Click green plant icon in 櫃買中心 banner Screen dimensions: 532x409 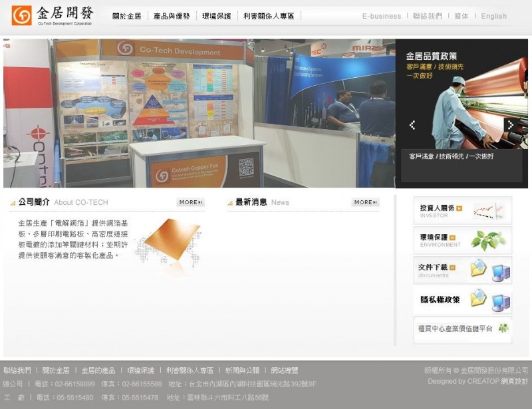pos(503,329)
